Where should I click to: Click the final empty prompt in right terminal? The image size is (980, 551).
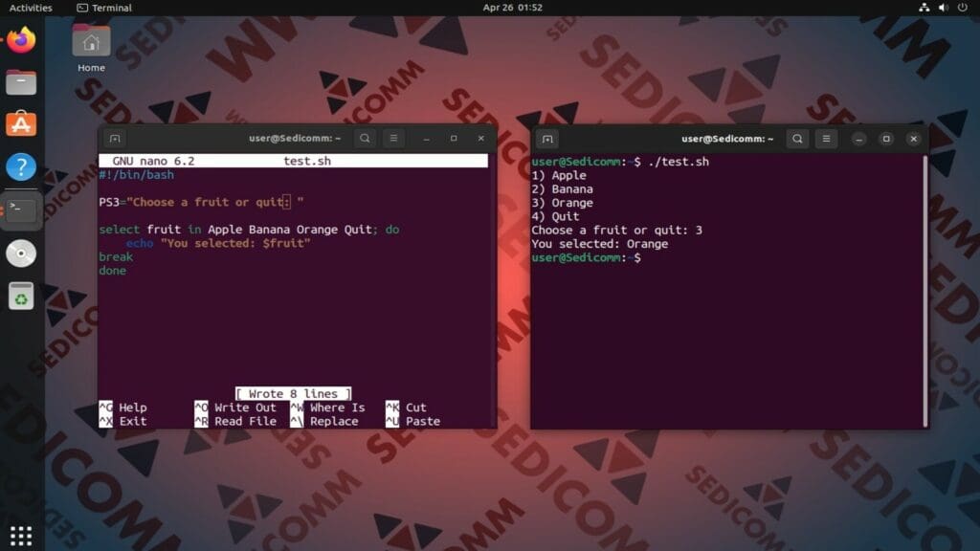[x=587, y=257]
